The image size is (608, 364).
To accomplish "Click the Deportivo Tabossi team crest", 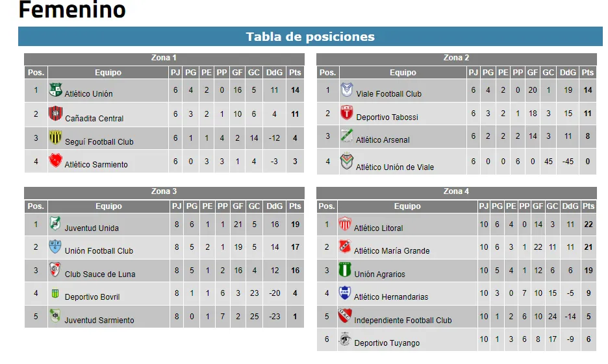I will (348, 114).
